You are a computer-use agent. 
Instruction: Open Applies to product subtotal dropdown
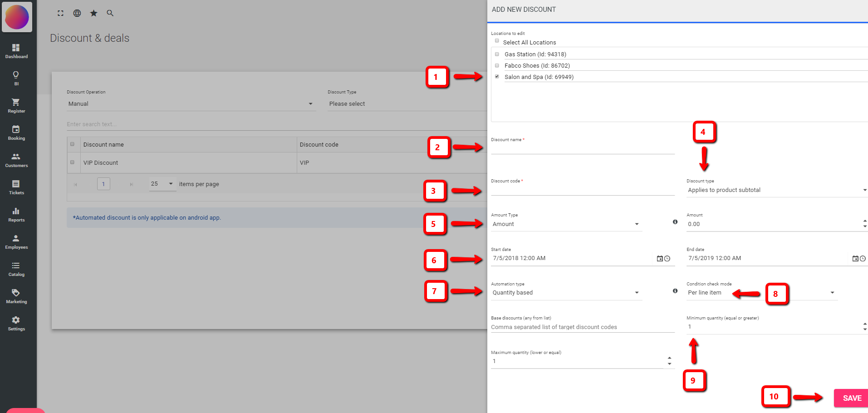click(x=777, y=190)
